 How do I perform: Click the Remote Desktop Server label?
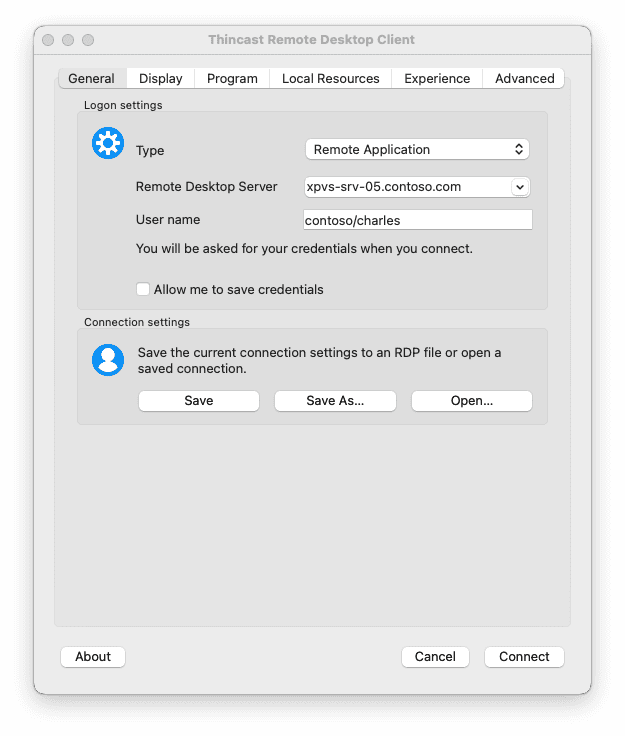coord(206,187)
